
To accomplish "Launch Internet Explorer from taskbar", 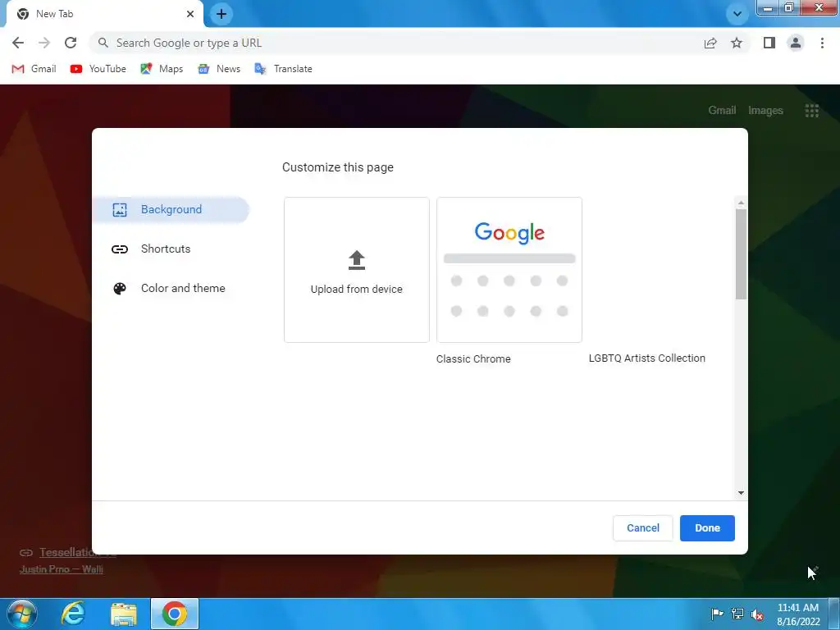I will point(73,614).
